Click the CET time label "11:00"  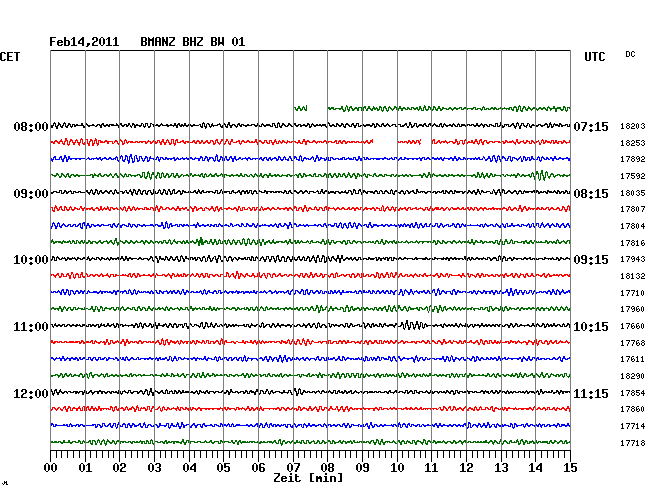31,327
